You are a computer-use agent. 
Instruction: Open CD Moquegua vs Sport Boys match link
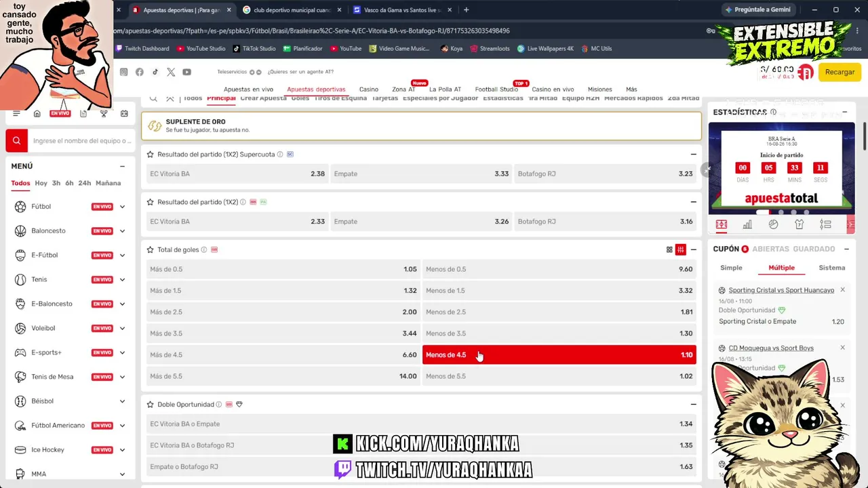pos(771,348)
